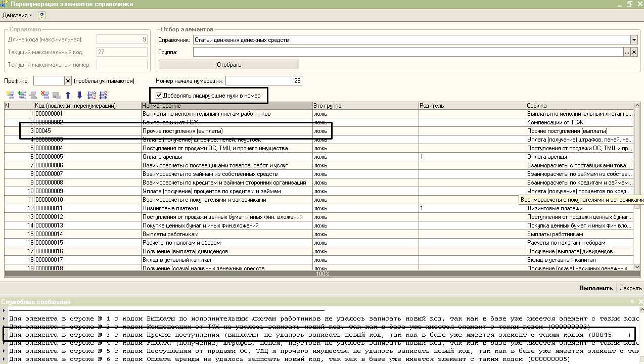Viewport: 644px width, 364px height.
Task: Select 'Расчеты по налогам и сборам' in the Наименование column
Action: click(227, 243)
